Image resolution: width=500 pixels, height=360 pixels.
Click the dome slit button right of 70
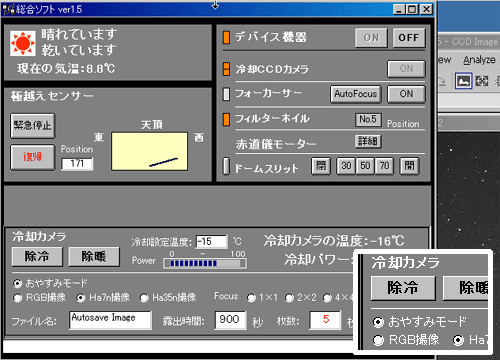[x=409, y=166]
